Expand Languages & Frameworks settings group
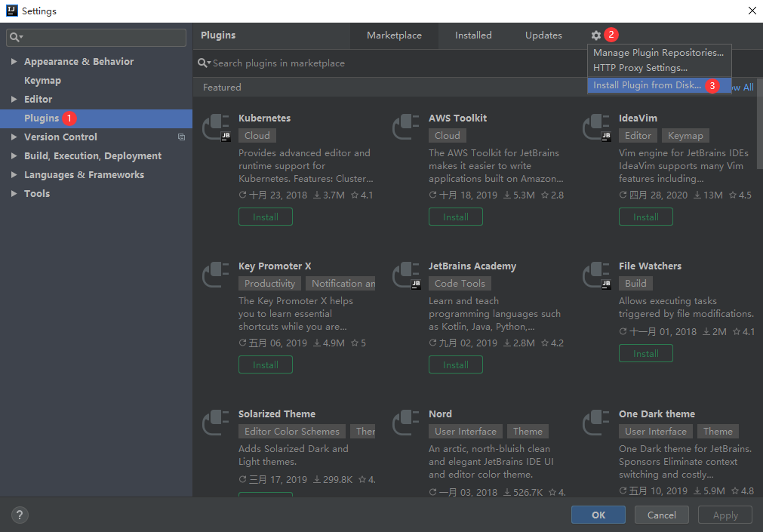This screenshot has height=532, width=763. click(x=14, y=175)
